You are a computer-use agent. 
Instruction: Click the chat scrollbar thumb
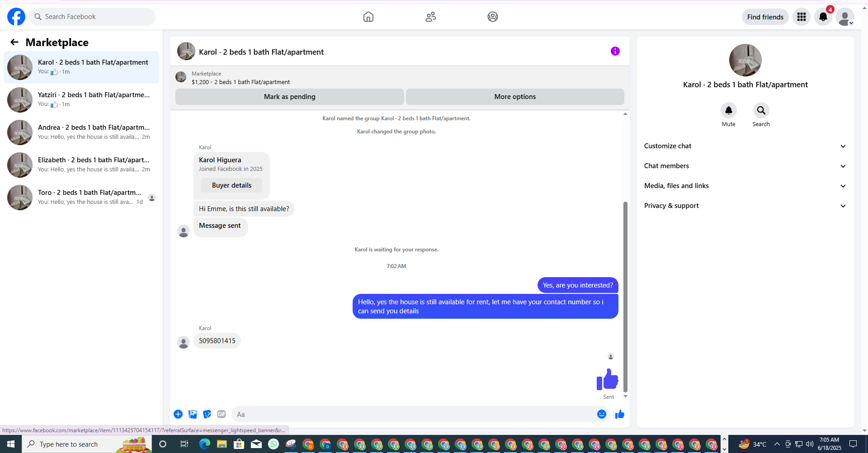(x=626, y=297)
